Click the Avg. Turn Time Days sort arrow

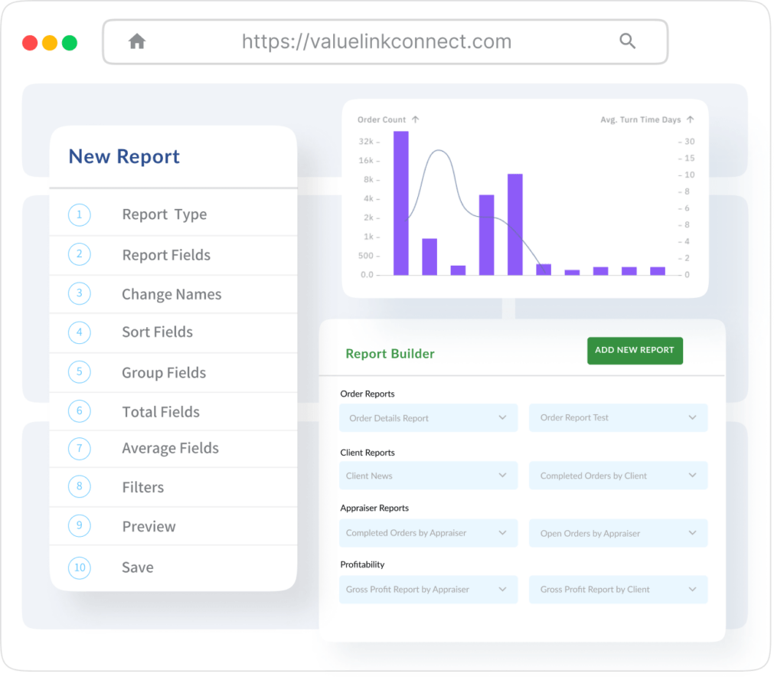(x=689, y=119)
